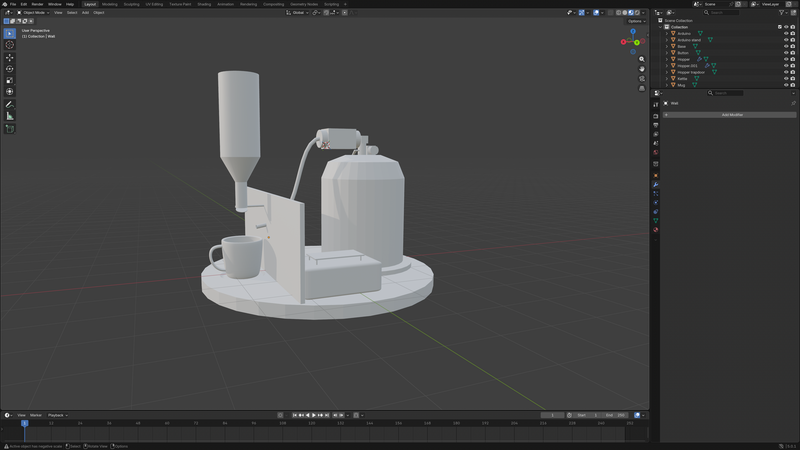Click the pan hand icon in viewport

642,69
